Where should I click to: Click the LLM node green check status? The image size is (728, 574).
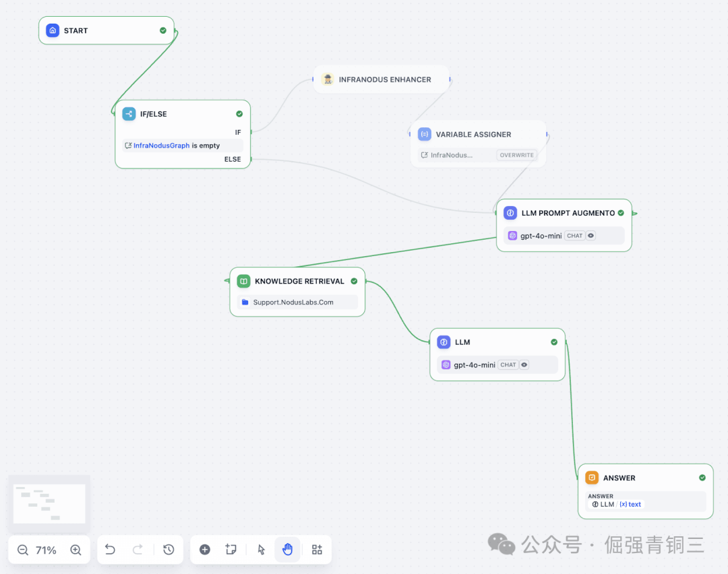554,342
